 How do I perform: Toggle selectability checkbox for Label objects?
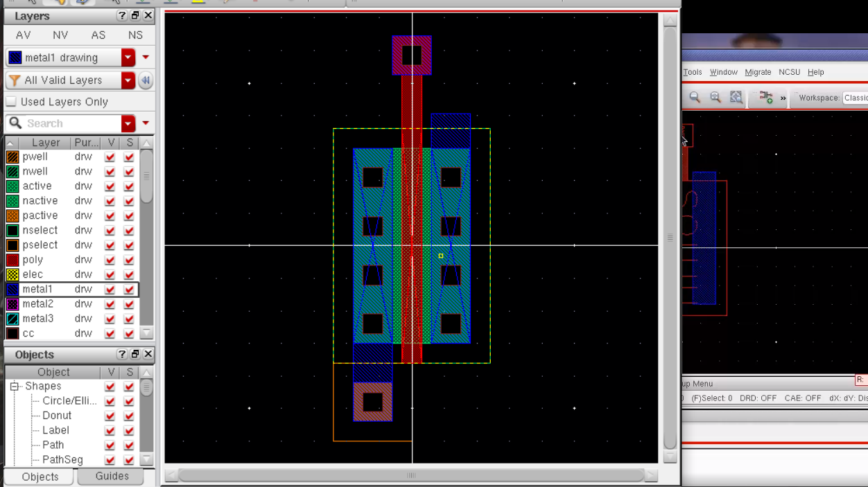tap(129, 430)
